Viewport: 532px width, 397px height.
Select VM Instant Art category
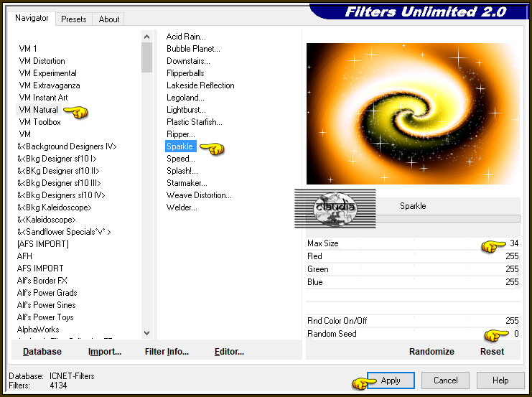point(43,98)
